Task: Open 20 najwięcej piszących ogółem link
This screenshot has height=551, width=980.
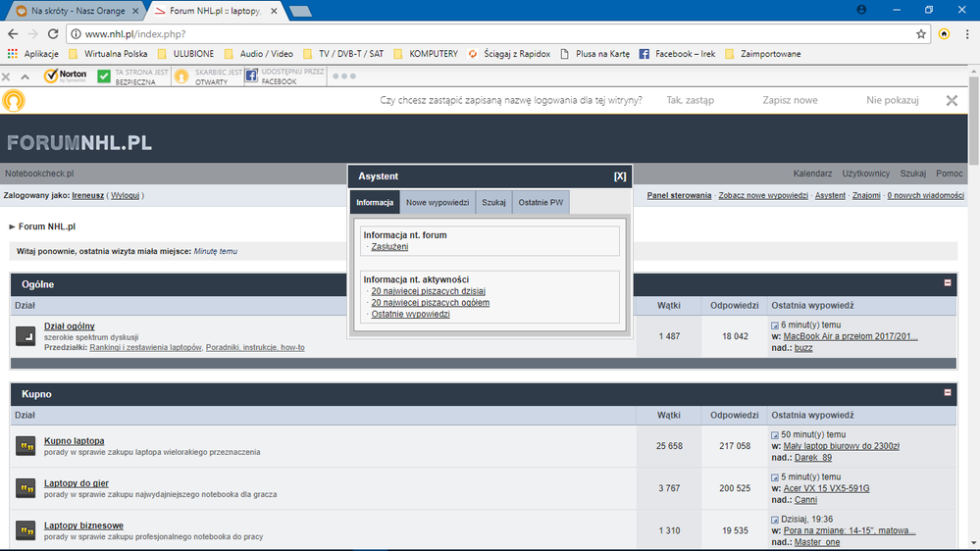Action: tap(430, 302)
